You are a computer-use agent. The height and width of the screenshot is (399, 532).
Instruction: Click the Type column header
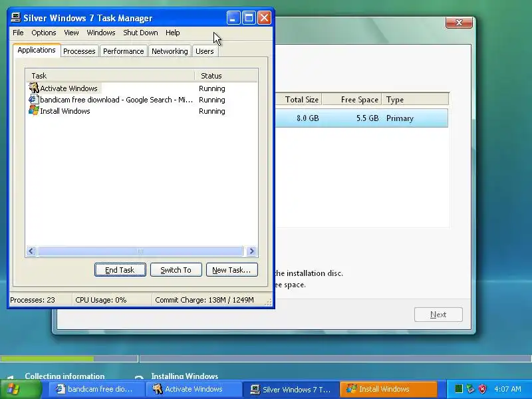click(x=415, y=99)
